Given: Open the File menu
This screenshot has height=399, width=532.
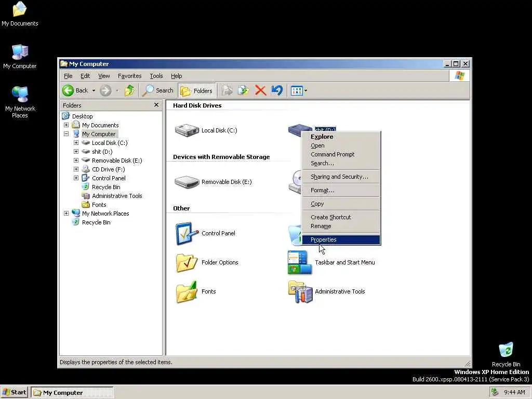Looking at the screenshot, I should point(68,76).
